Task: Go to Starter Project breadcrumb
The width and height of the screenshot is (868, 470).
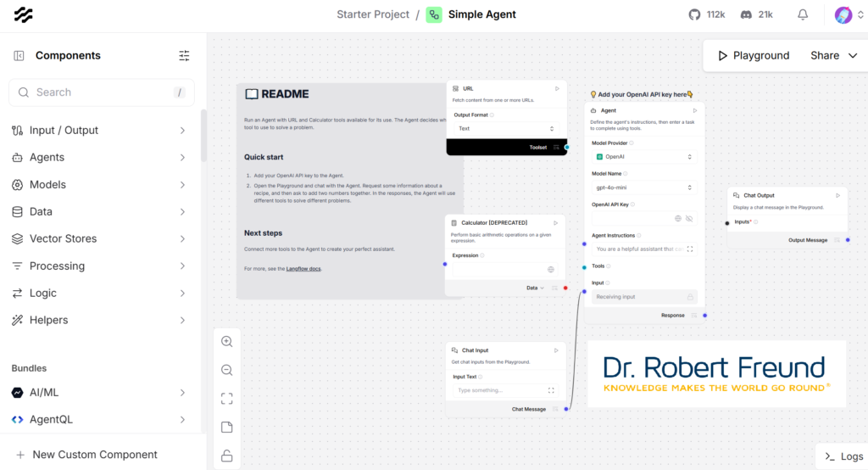Action: coord(373,14)
